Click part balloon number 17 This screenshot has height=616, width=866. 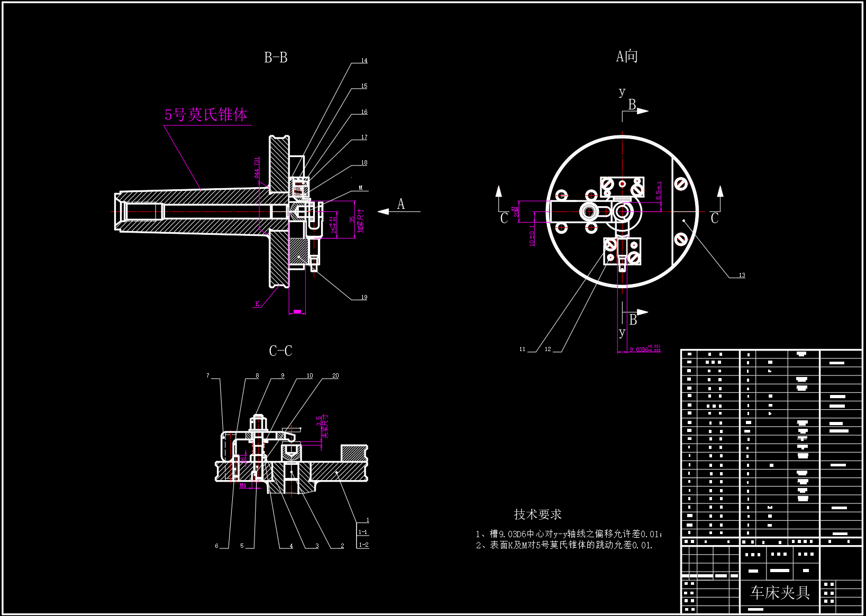(x=364, y=137)
